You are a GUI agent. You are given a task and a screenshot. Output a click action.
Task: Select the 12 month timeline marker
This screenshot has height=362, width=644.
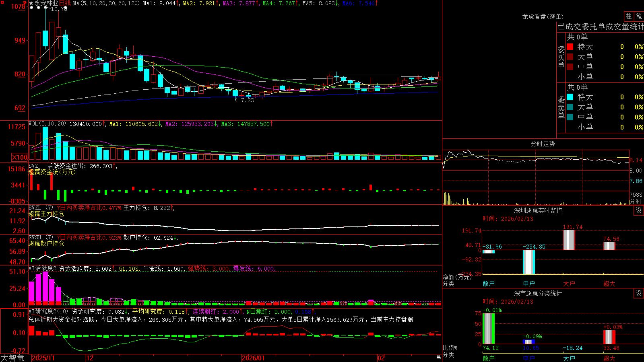90,358
